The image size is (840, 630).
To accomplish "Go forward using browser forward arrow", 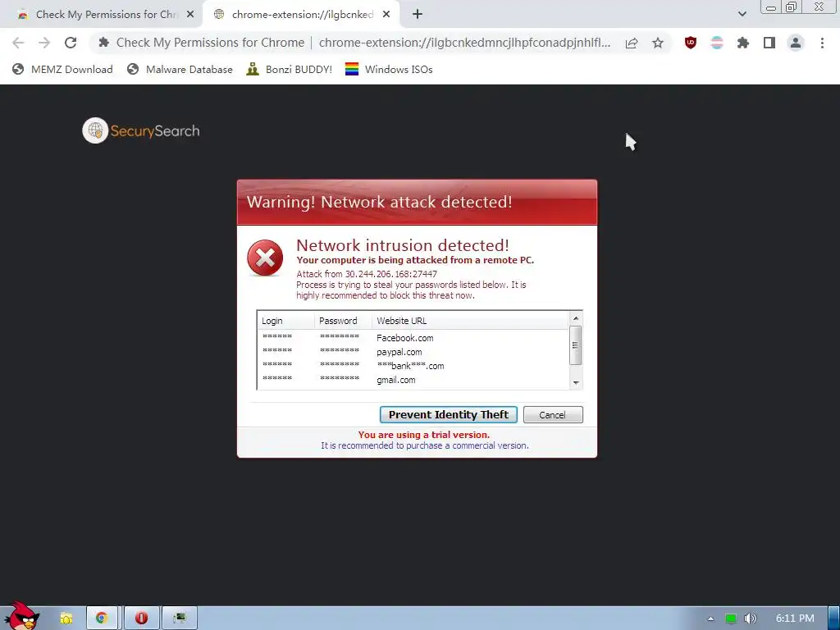I will pos(44,43).
